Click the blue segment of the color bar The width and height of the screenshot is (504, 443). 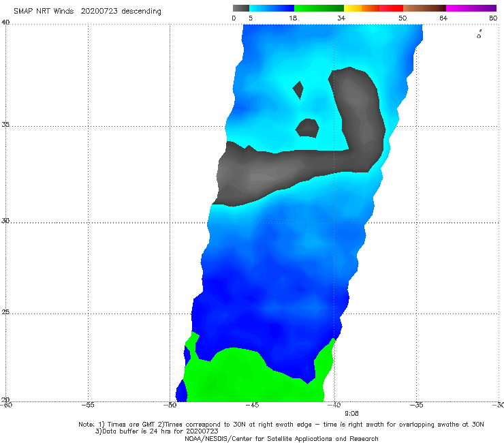point(272,8)
